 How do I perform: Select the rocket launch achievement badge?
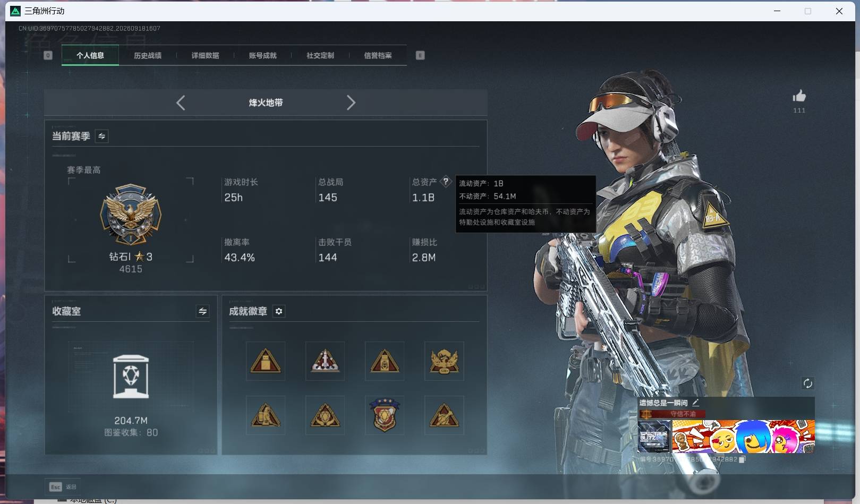[325, 361]
